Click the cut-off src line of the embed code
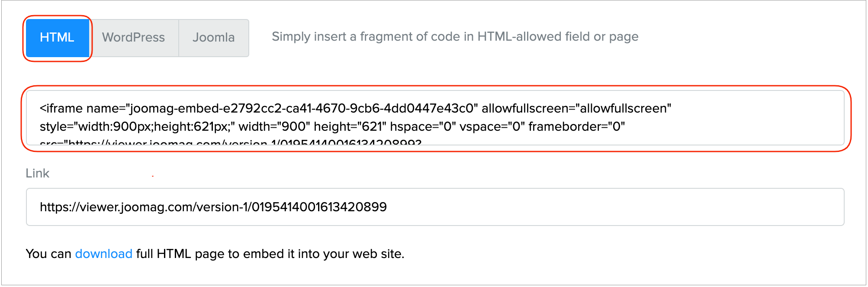This screenshot has height=287, width=868. coord(230,142)
